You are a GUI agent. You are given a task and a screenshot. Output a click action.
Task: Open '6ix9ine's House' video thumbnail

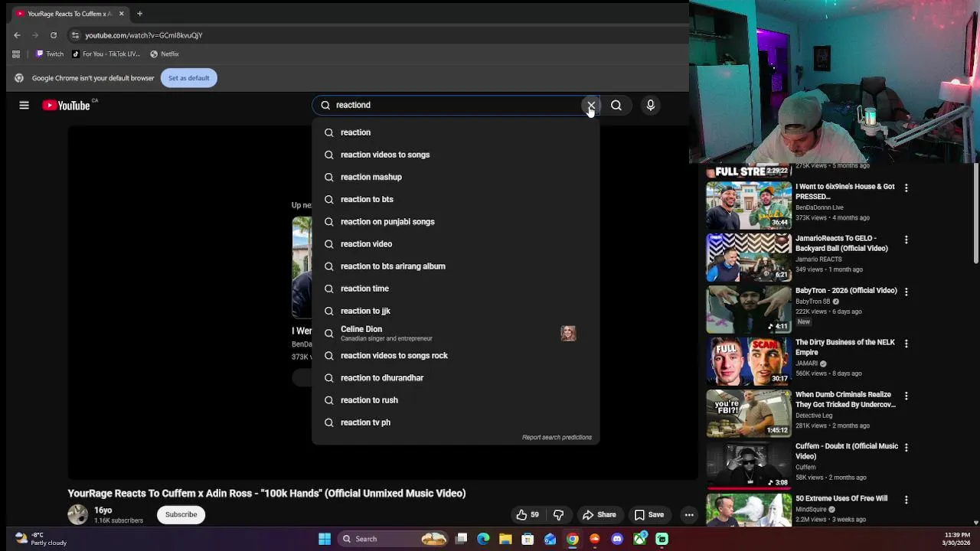pos(749,205)
